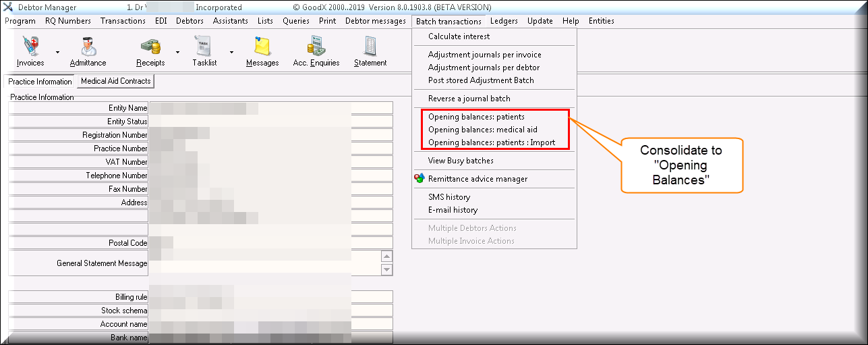Viewport: 868px width, 345px height.
Task: Open Receipts money icon
Action: 150,46
